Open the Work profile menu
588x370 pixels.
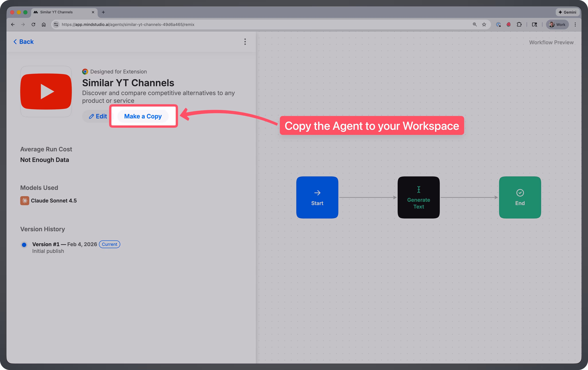[x=557, y=24]
